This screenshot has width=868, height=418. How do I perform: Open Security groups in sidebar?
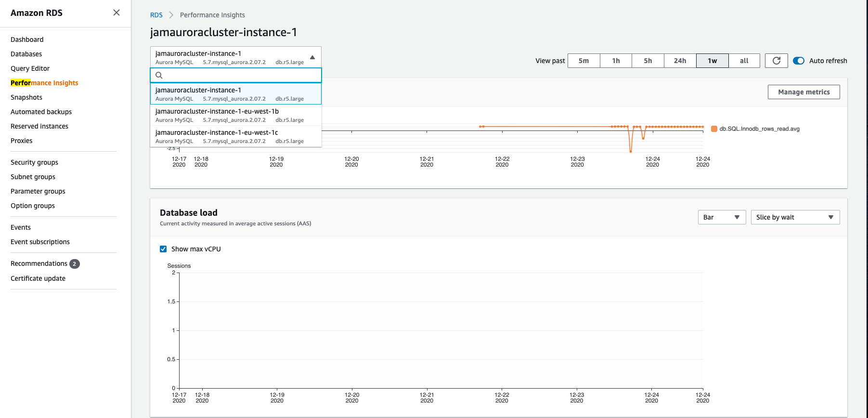34,162
